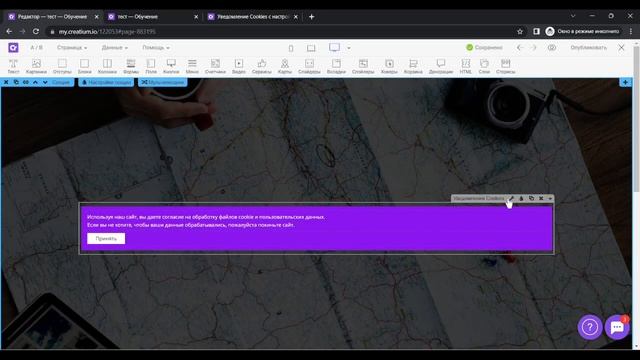The image size is (640, 360).
Task: Select the Сторисы element tool
Action: (506, 66)
